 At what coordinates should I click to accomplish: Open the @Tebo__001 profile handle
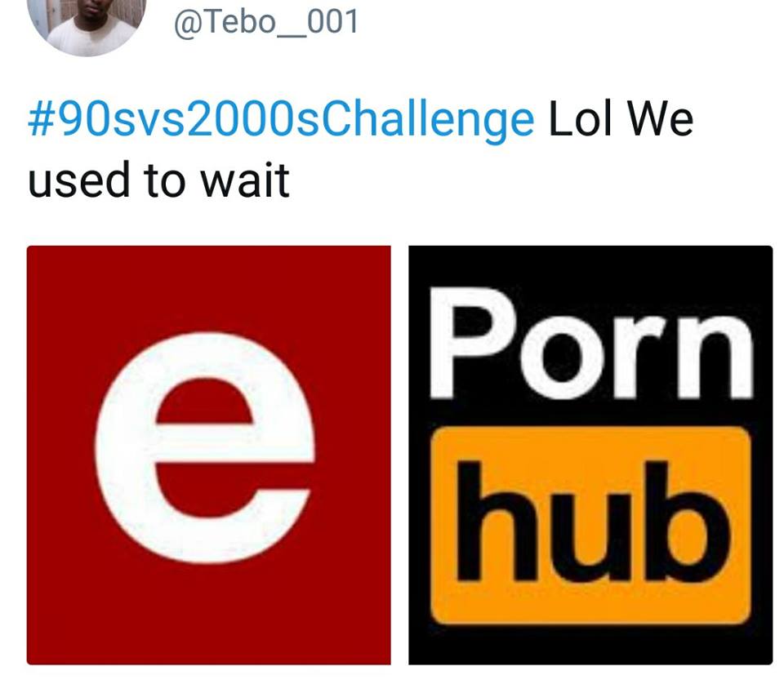pos(266,21)
